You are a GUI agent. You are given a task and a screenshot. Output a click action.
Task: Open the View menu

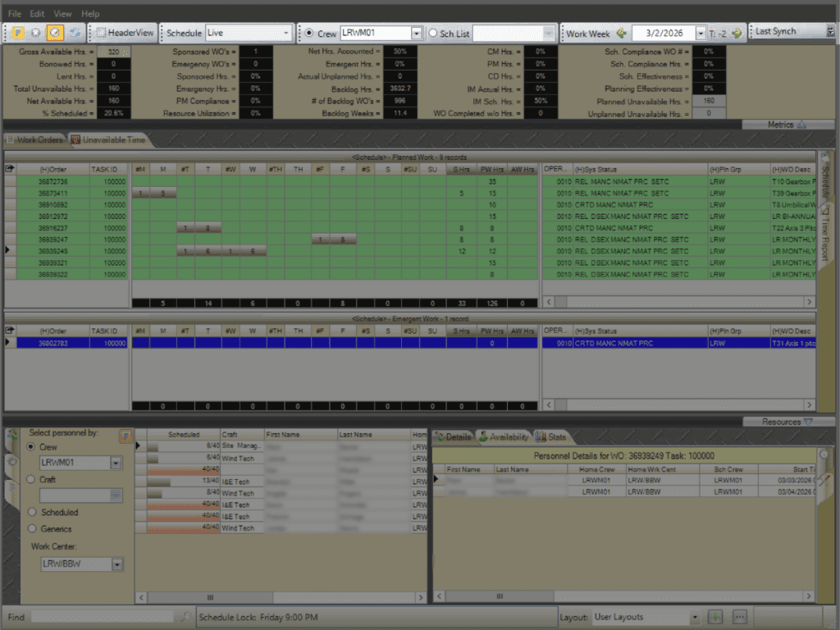[62, 13]
